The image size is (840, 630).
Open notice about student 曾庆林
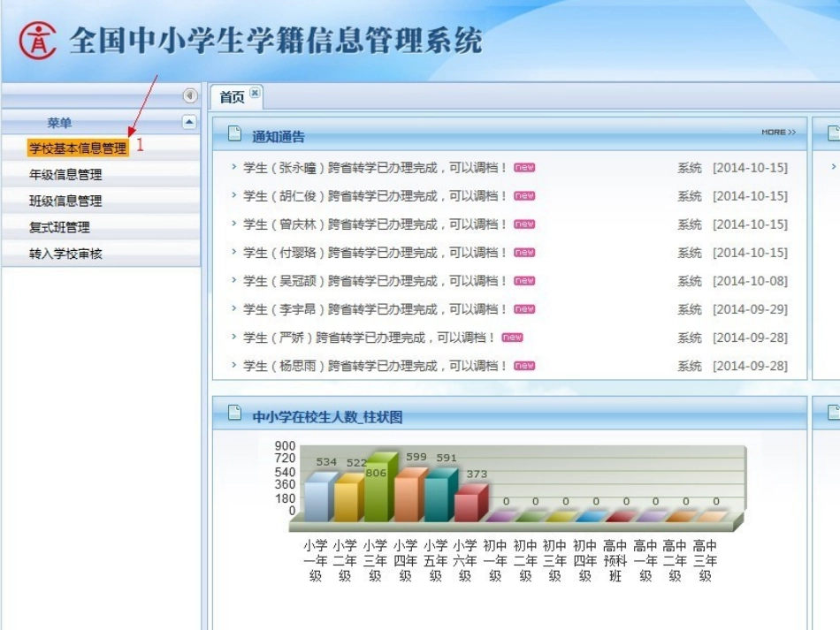click(375, 224)
